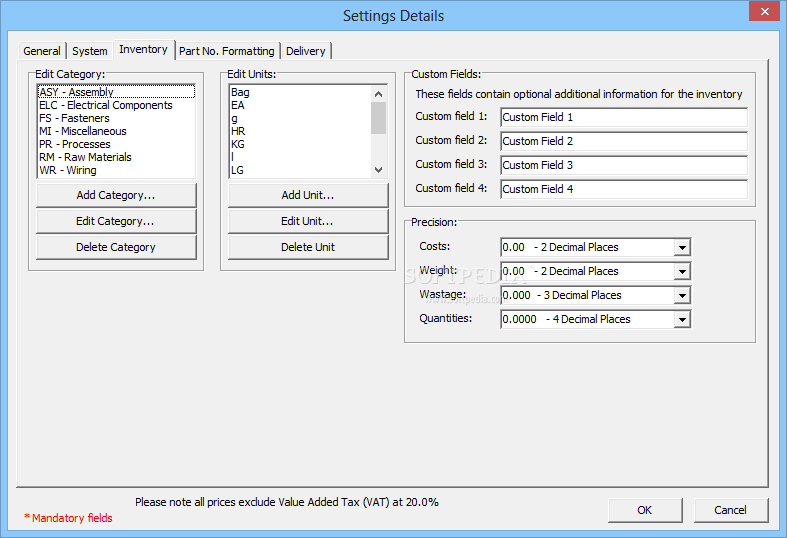
Task: Switch to the General tab
Action: 42,51
